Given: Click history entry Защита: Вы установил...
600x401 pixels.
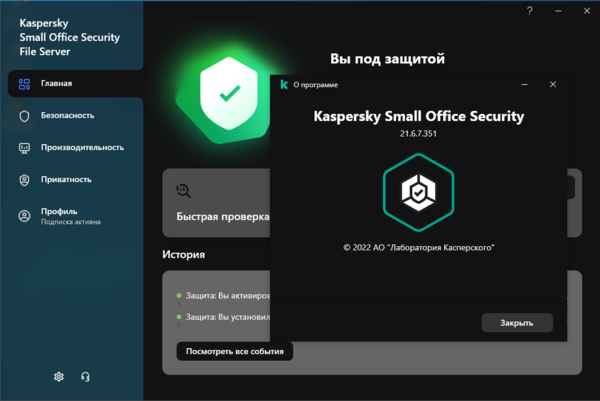Looking at the screenshot, I should (228, 317).
